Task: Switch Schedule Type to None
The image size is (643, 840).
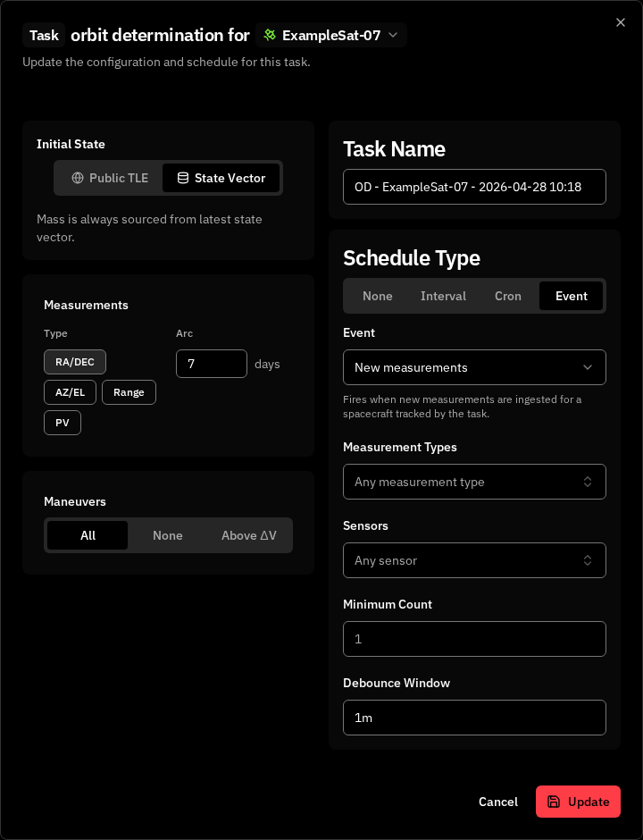Action: [x=378, y=296]
